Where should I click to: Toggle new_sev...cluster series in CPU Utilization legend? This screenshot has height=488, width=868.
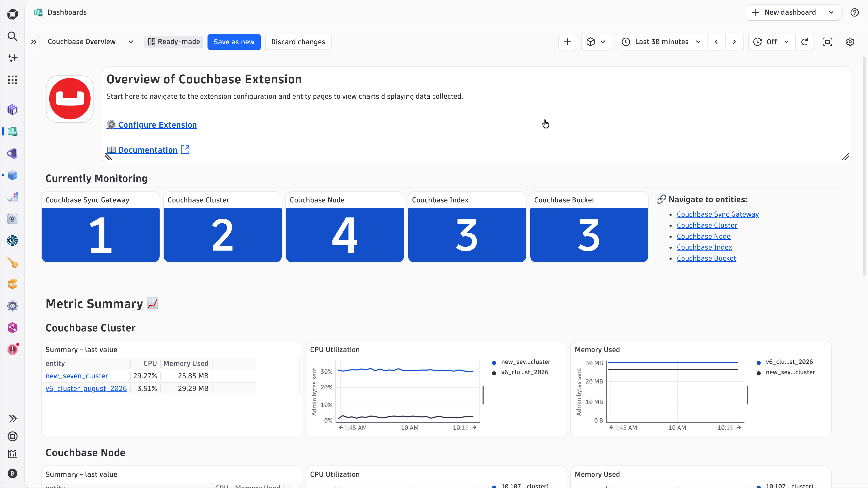pos(521,362)
